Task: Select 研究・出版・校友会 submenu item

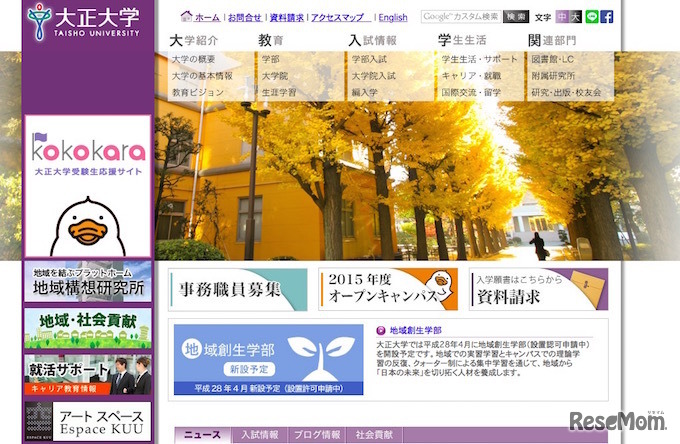Action: [x=566, y=92]
